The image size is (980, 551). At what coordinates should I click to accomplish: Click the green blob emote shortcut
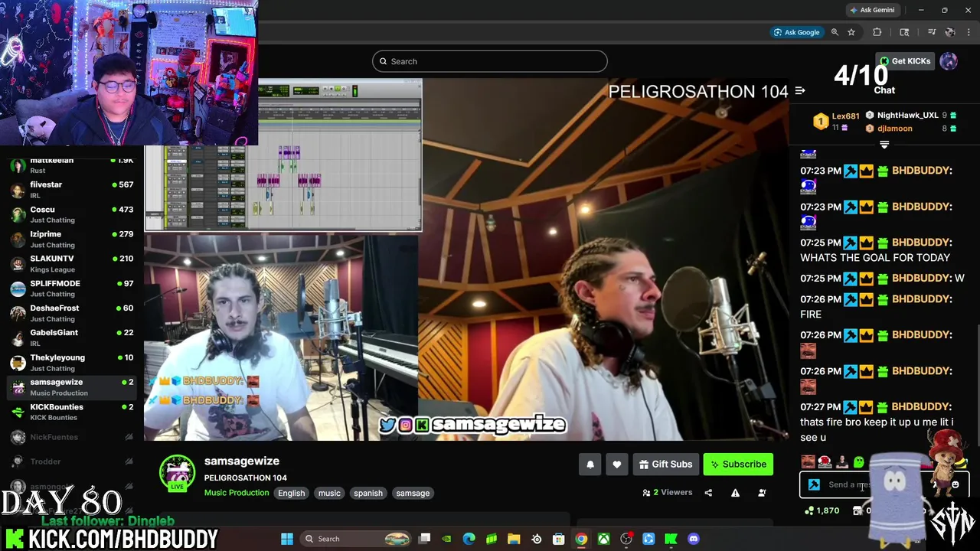[859, 461]
